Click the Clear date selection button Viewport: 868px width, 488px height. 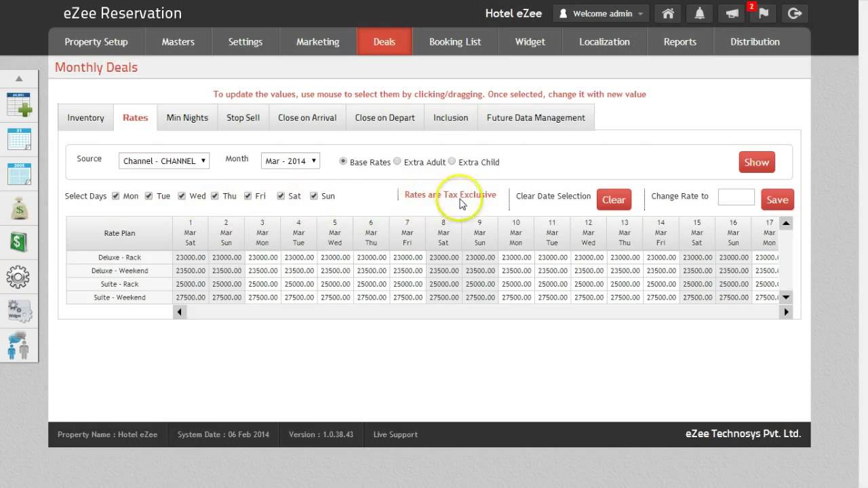click(614, 199)
